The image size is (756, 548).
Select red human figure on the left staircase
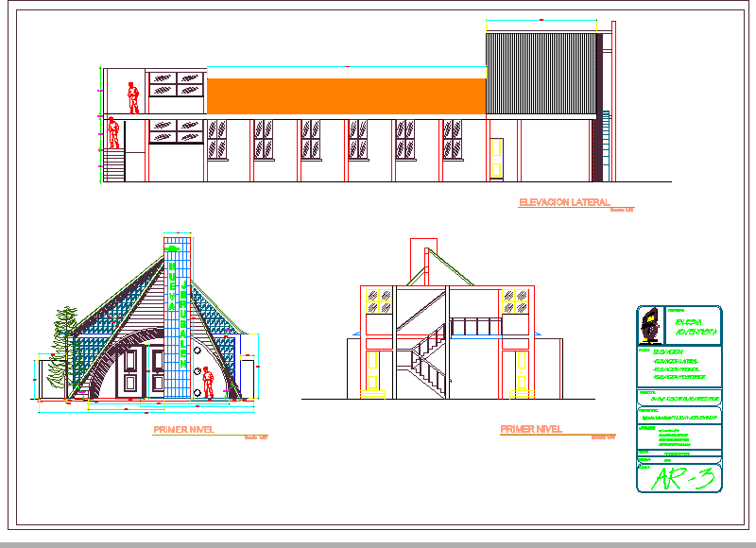click(113, 132)
